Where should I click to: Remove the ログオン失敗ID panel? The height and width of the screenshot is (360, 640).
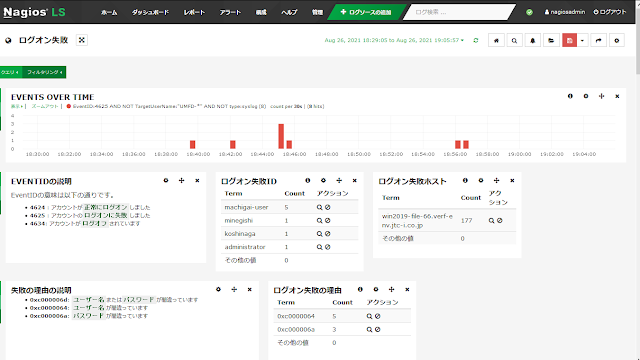[x=355, y=180]
